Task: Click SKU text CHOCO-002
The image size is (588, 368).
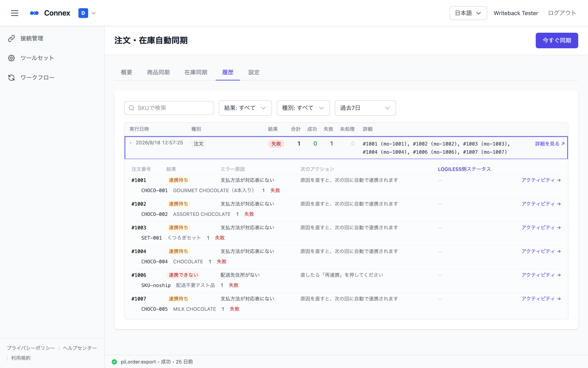Action: pyautogui.click(x=155, y=214)
